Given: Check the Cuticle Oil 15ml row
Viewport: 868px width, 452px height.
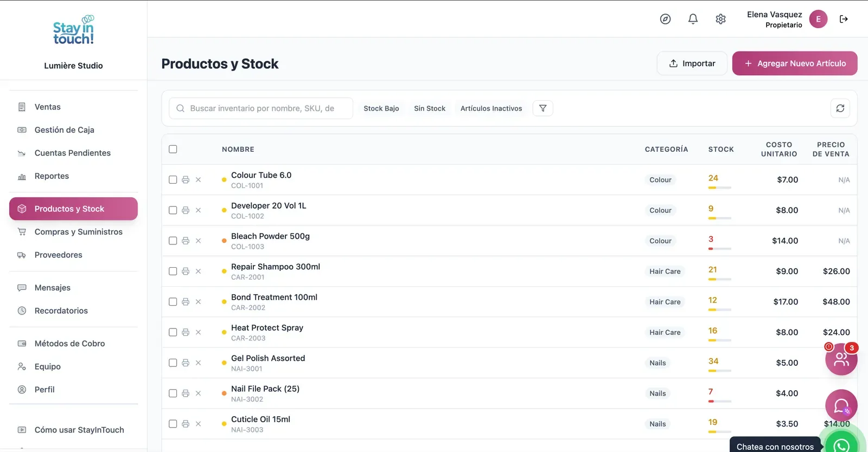Looking at the screenshot, I should pyautogui.click(x=173, y=424).
